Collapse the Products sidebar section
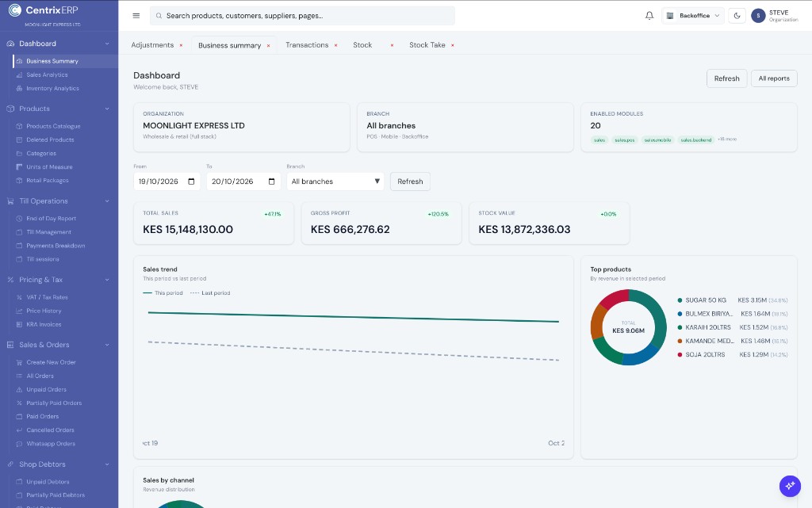This screenshot has width=812, height=508. 107,109
